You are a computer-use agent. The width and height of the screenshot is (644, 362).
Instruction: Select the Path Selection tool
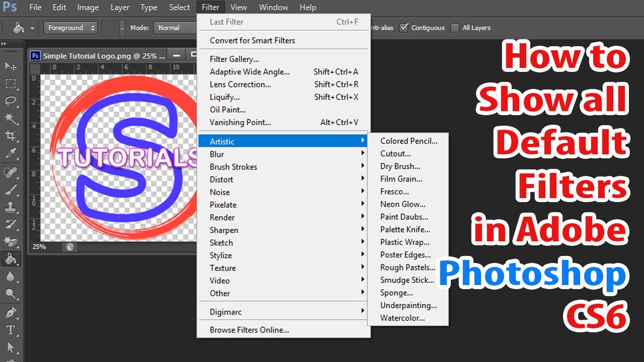(x=11, y=347)
